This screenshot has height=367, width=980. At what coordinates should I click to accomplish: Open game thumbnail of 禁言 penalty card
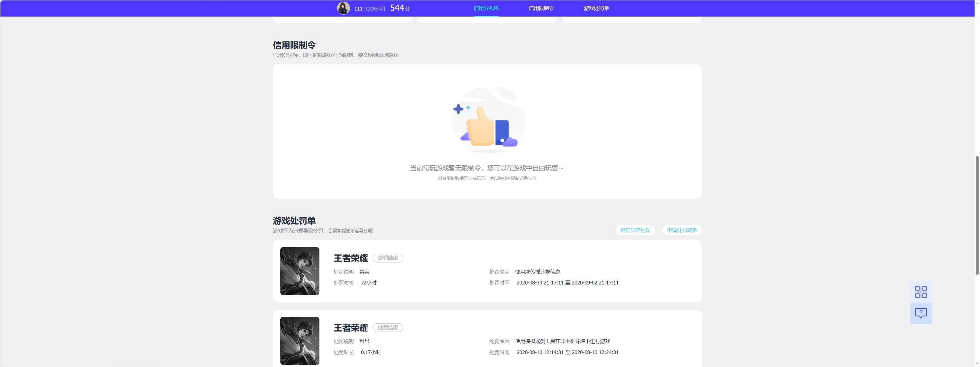pos(300,271)
